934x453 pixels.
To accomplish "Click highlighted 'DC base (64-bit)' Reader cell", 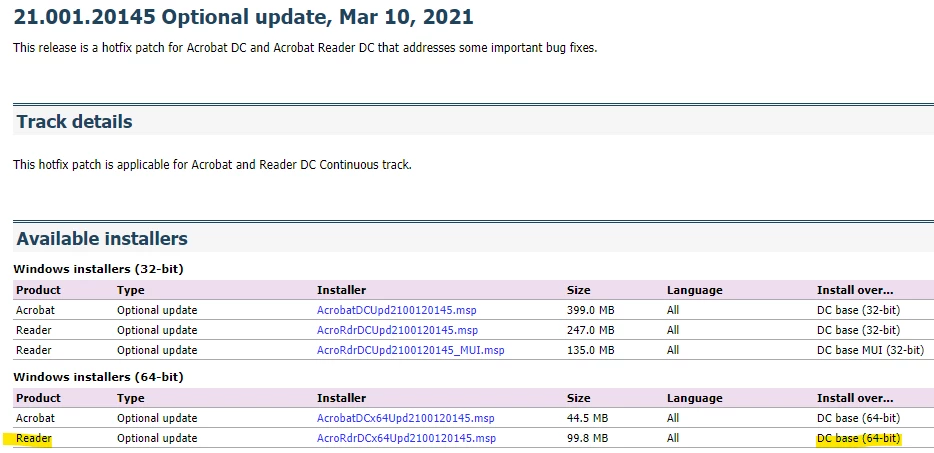I will click(x=858, y=439).
